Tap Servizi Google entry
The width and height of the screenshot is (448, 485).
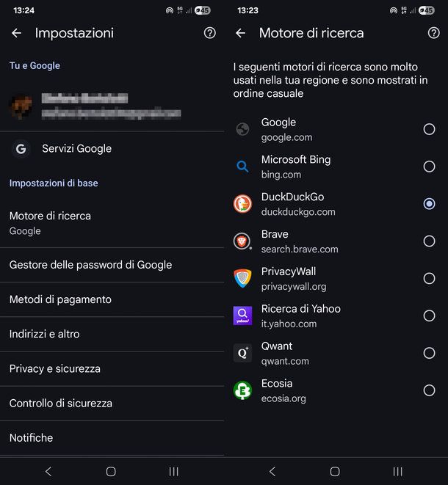pos(112,148)
